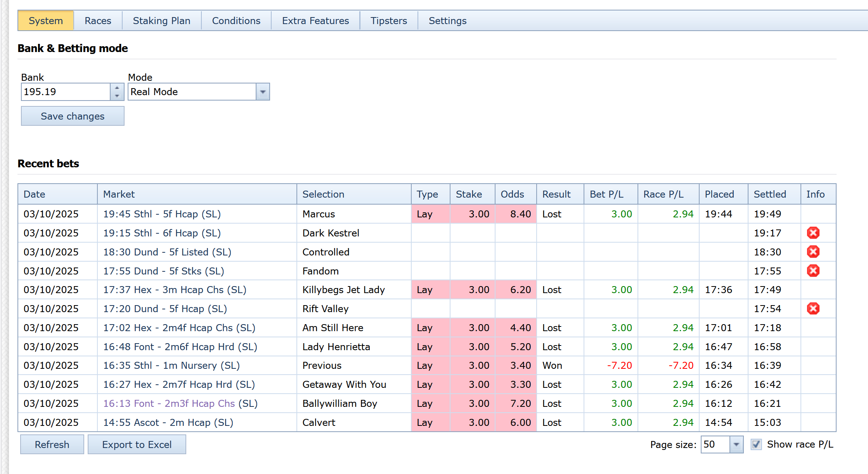Click red error icon for Controlled row
The image size is (868, 474).
coord(813,252)
